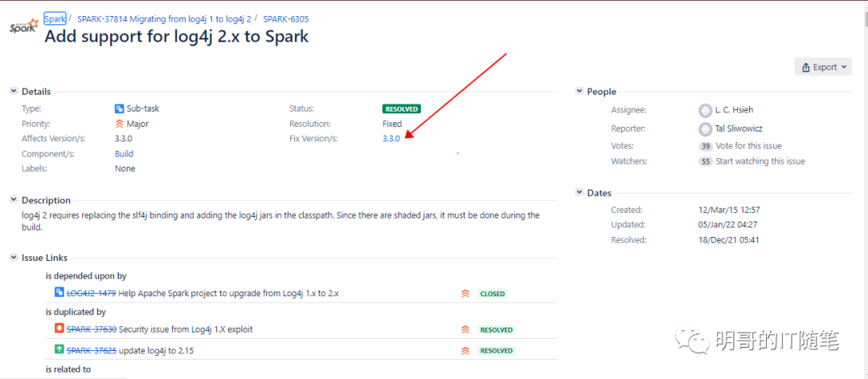
Task: Collapse the People section
Action: [579, 92]
